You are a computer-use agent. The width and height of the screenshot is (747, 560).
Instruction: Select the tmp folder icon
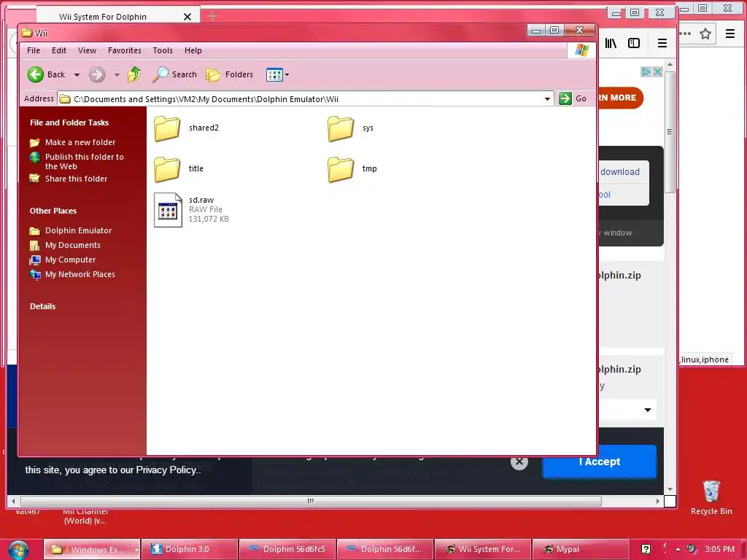(x=341, y=169)
